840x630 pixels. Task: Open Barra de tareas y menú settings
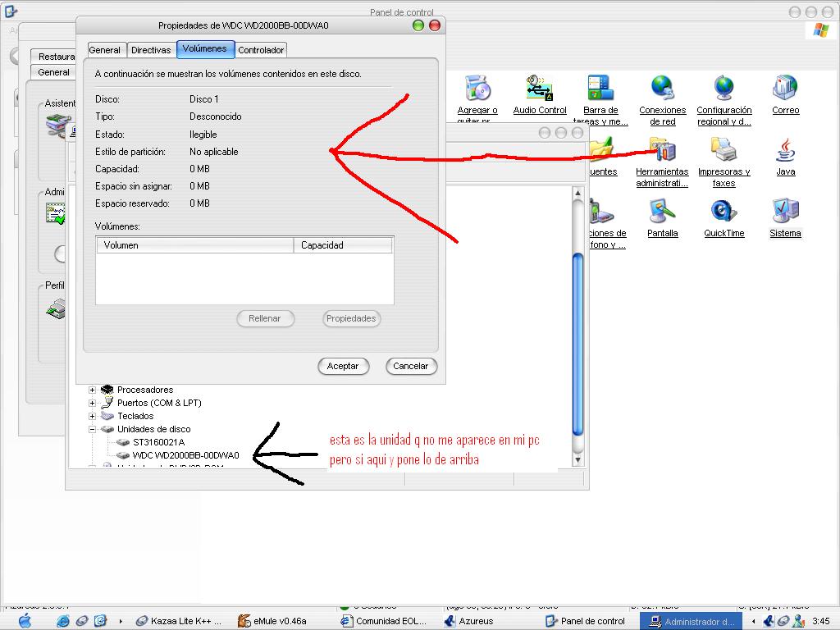(x=600, y=100)
